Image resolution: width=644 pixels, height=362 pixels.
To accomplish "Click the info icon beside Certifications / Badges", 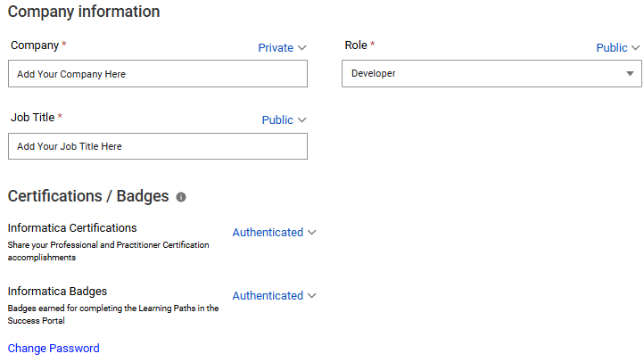I will 181,197.
